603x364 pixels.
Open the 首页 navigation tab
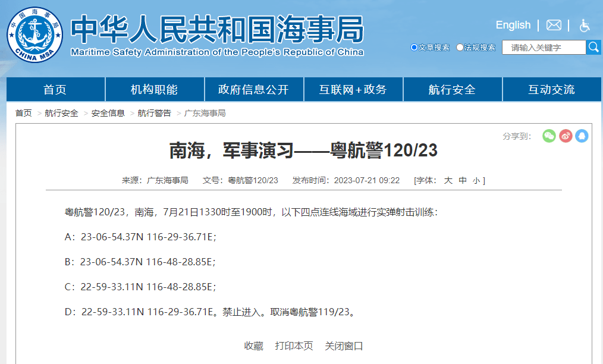pyautogui.click(x=55, y=89)
